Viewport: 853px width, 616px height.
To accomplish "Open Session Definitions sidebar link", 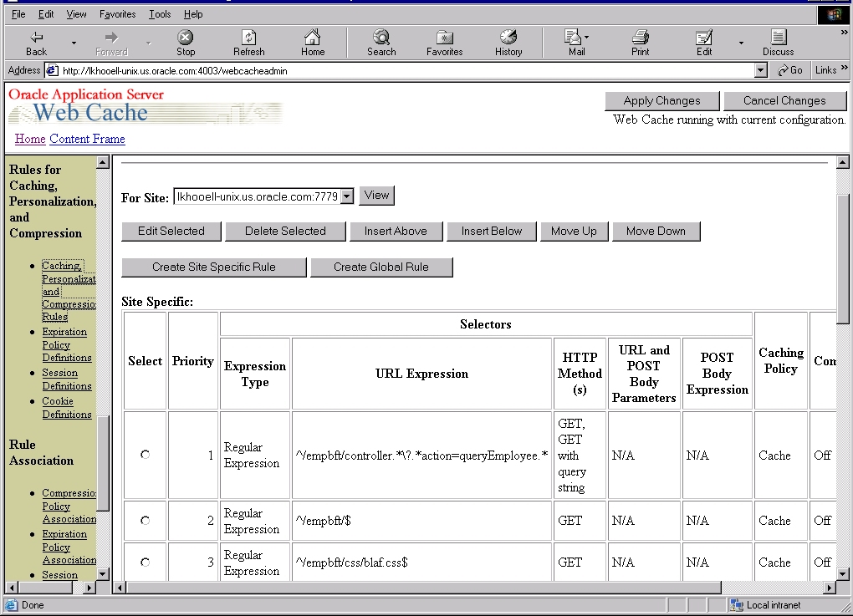I will 66,379.
